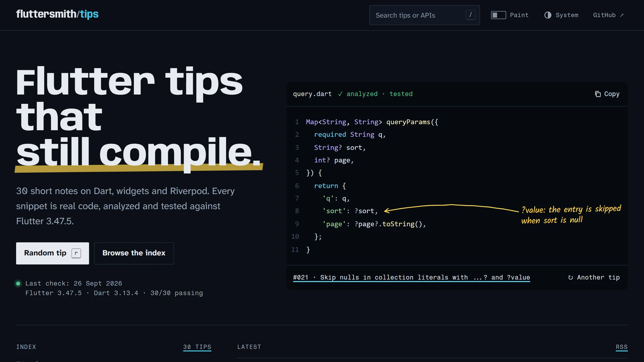Viewport: 644px width, 362px height.
Task: Click the copy clipboard icon
Action: (598, 94)
